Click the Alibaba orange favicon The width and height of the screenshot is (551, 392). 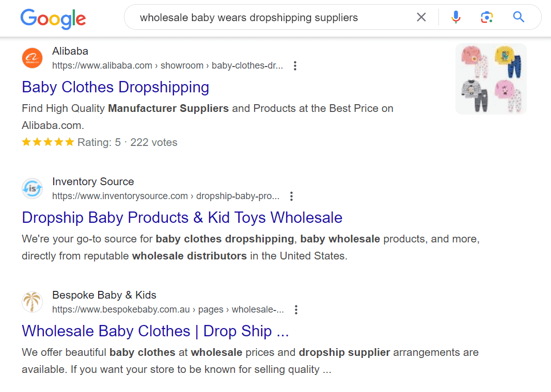point(33,58)
